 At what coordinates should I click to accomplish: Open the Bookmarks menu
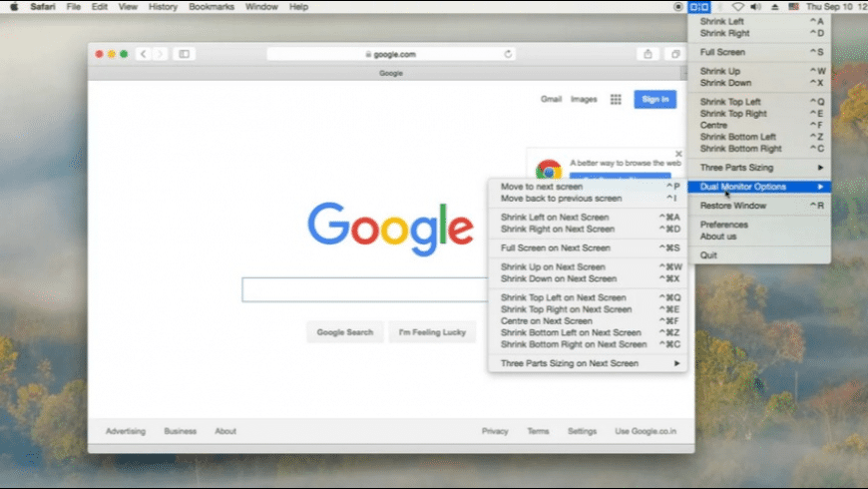(x=212, y=7)
